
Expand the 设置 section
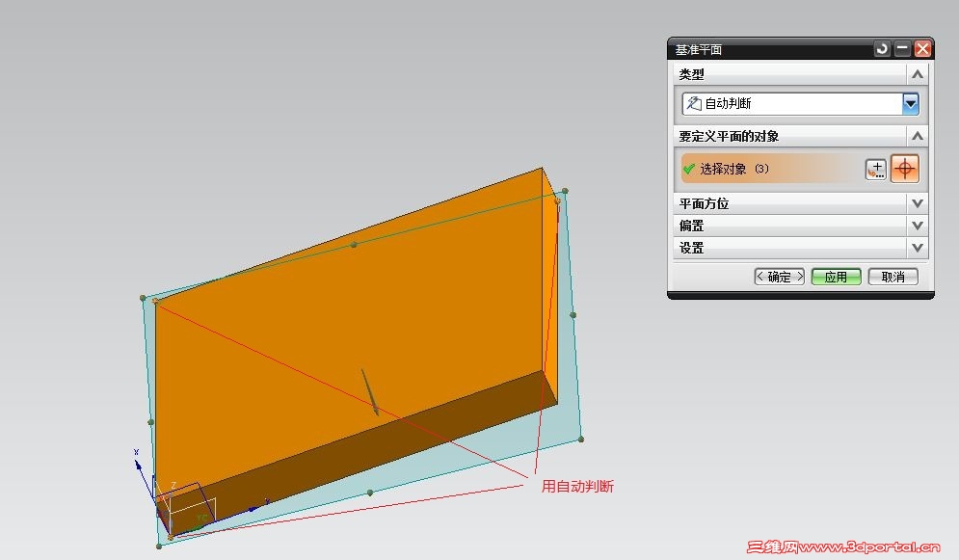tap(917, 248)
